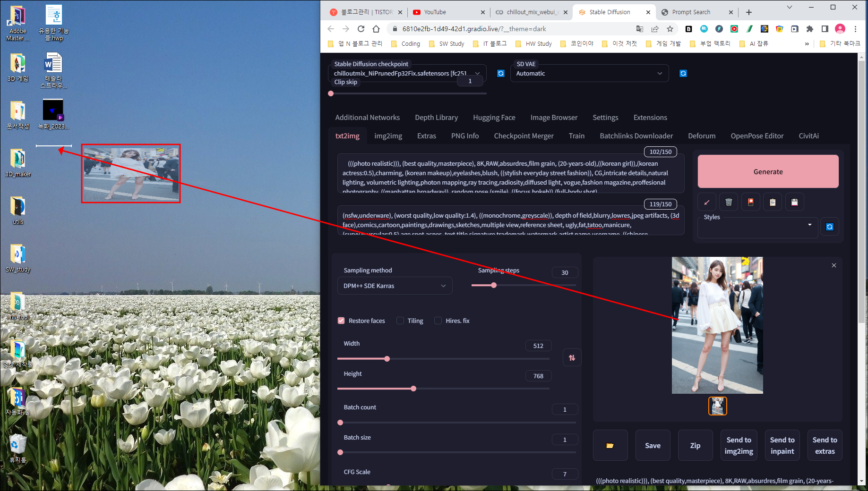
Task: Switch to the img2img tab
Action: (388, 136)
